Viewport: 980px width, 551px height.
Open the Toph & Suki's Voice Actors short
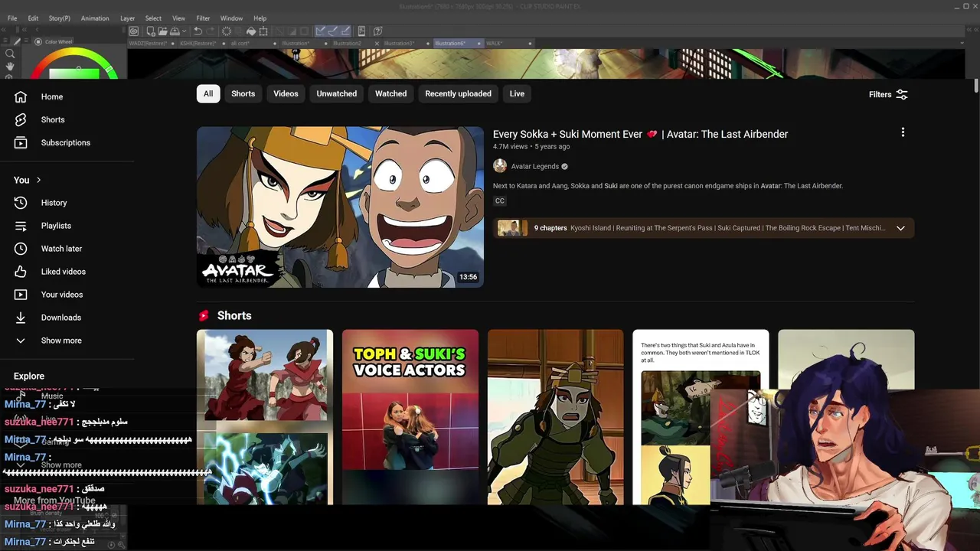click(x=410, y=417)
